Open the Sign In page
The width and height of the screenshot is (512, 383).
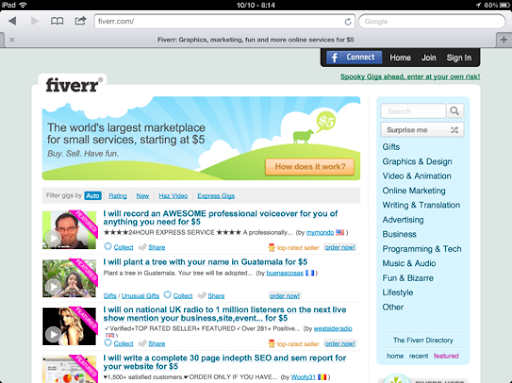(x=459, y=58)
